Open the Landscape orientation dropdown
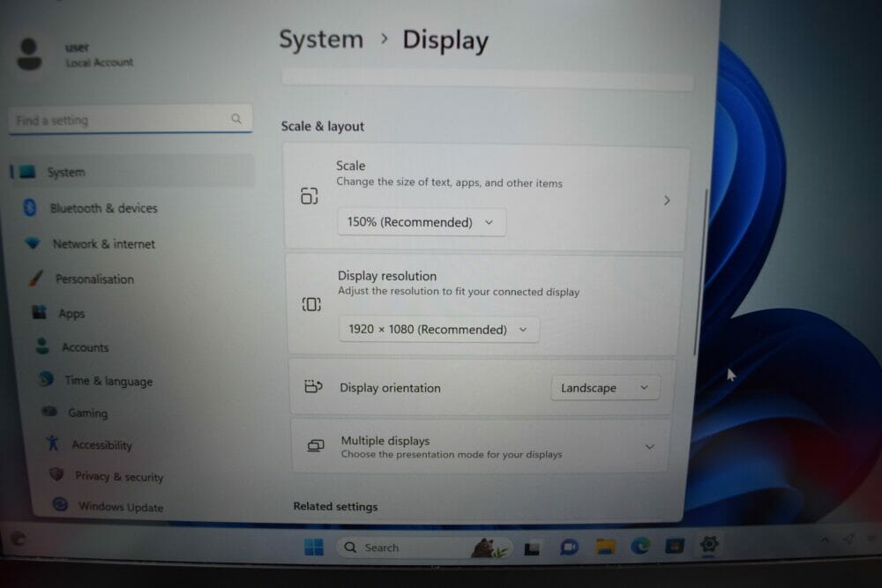 coord(605,388)
